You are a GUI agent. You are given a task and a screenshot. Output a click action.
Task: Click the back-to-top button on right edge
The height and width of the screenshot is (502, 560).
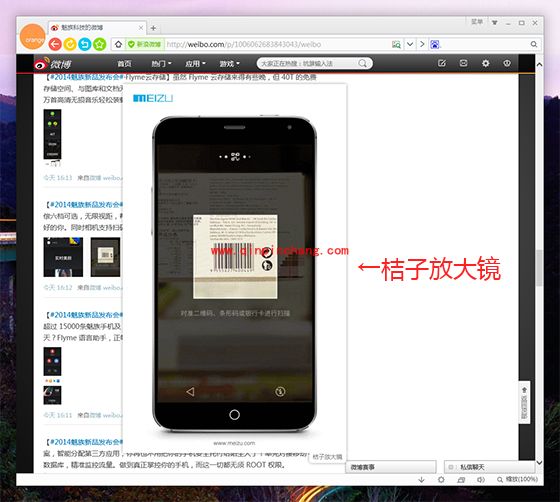point(524,402)
